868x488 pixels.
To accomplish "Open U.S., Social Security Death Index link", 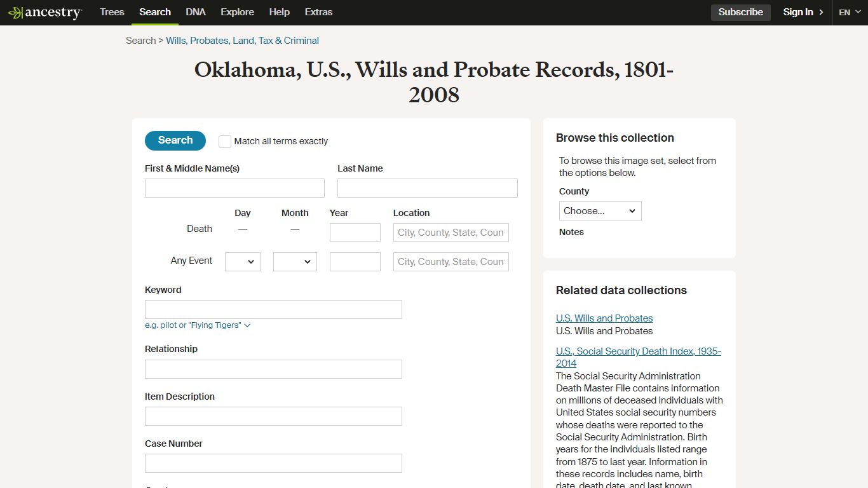I will point(639,357).
